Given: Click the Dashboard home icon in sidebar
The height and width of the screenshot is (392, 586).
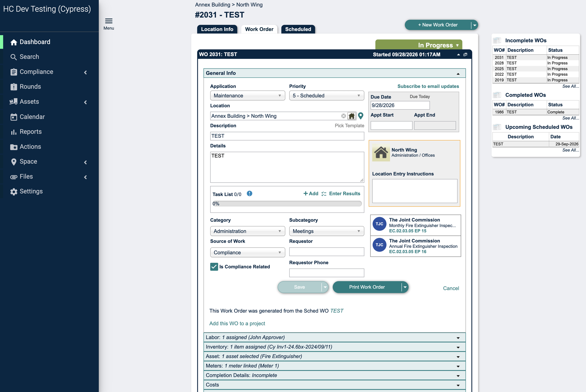Looking at the screenshot, I should point(14,42).
